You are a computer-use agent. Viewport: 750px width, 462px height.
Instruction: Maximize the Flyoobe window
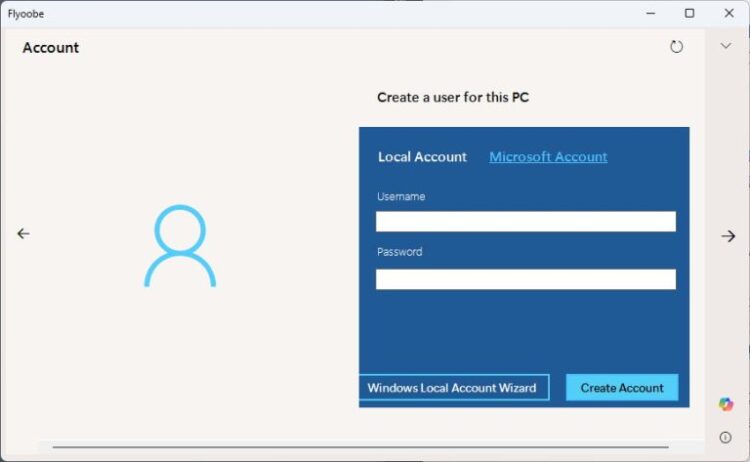point(689,13)
